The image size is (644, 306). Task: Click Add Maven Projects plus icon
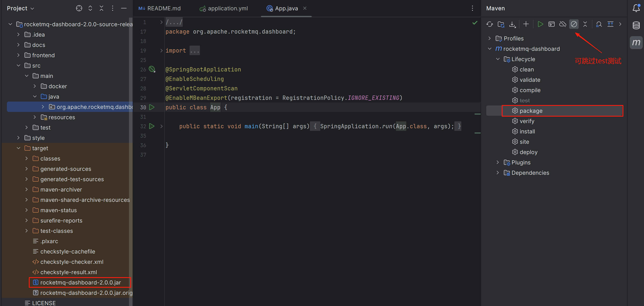pyautogui.click(x=526, y=24)
